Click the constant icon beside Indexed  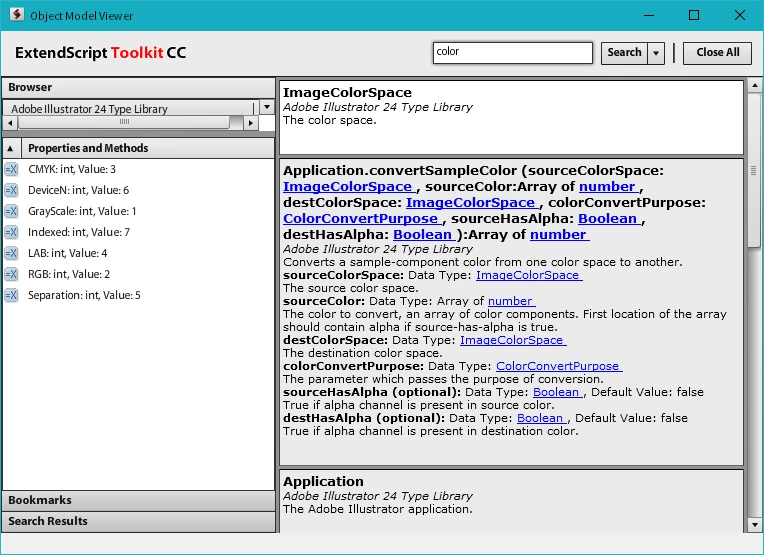coord(11,232)
